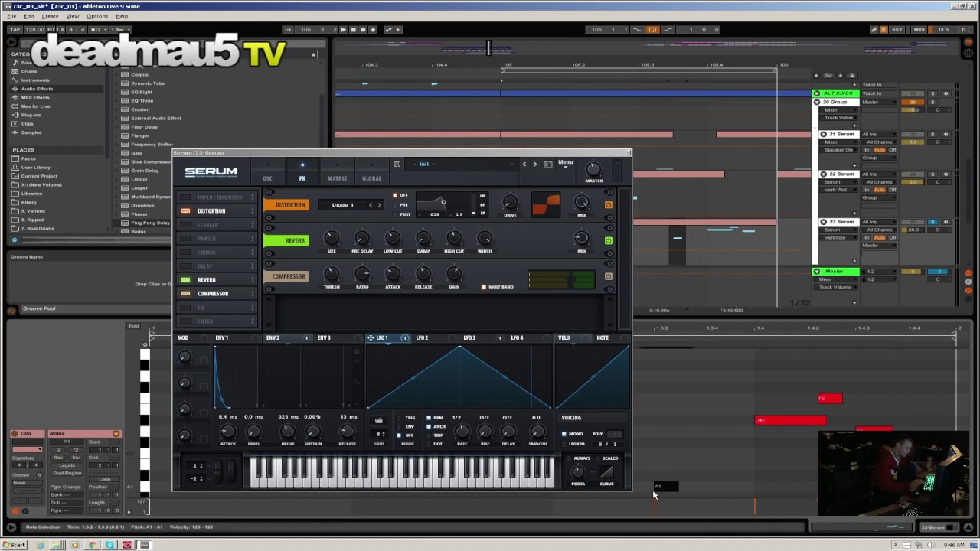Enable the LEGATO checkbox

(564, 444)
